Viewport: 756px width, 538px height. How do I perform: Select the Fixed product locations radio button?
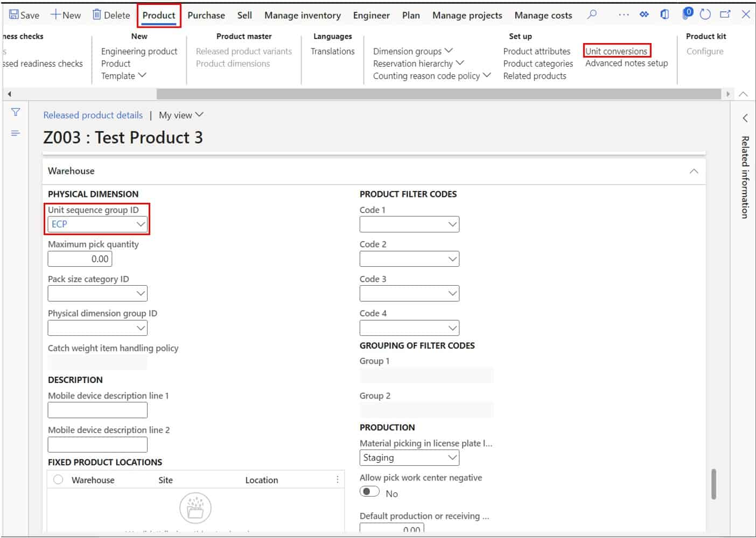click(58, 479)
